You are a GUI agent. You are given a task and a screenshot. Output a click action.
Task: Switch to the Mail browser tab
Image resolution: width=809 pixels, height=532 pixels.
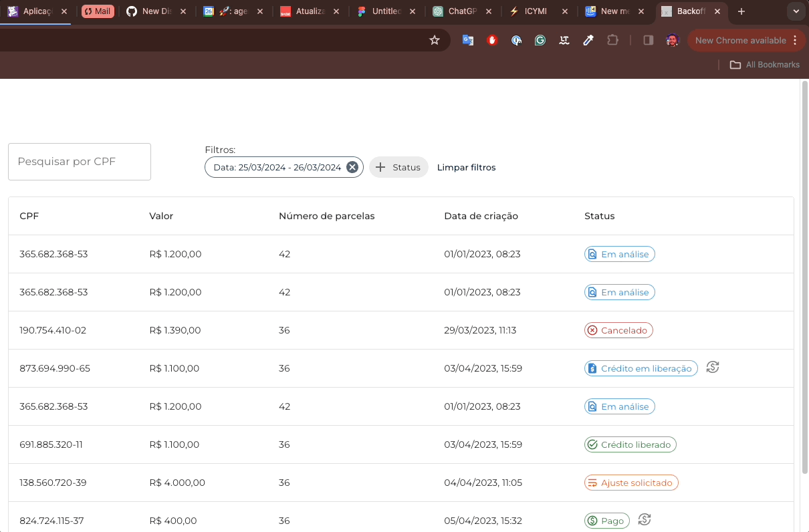coord(98,11)
